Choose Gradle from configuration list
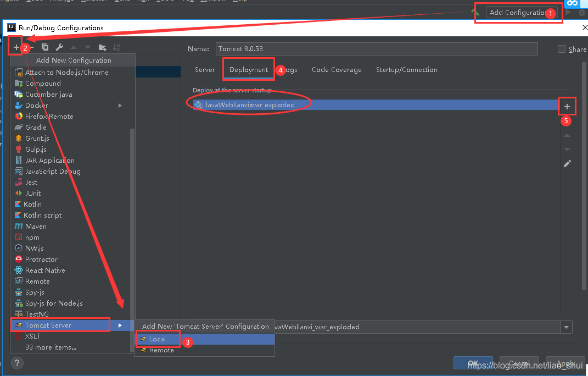The height and width of the screenshot is (376, 588). [71, 128]
